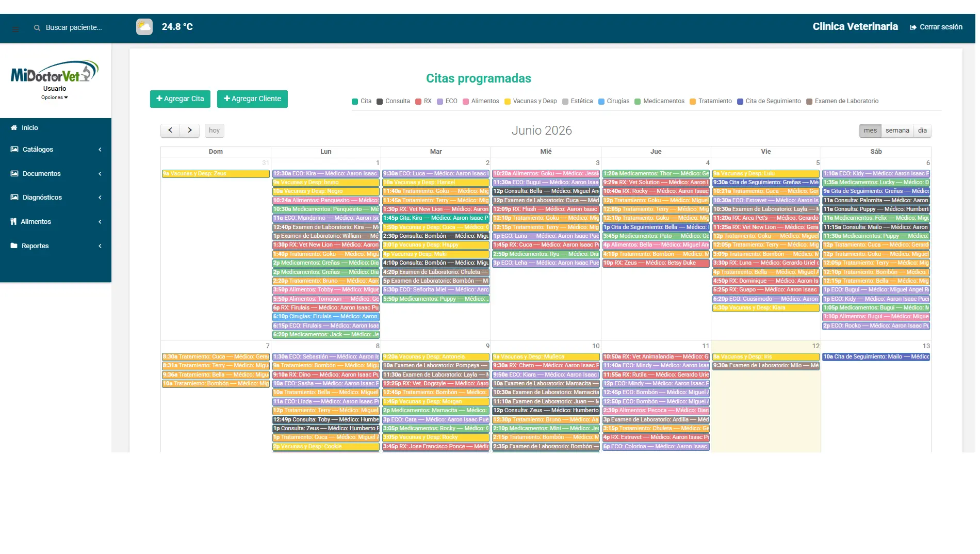Screen dimensions: 980x554
Task: Open the Usuario Opciones dropdown
Action: coord(55,97)
